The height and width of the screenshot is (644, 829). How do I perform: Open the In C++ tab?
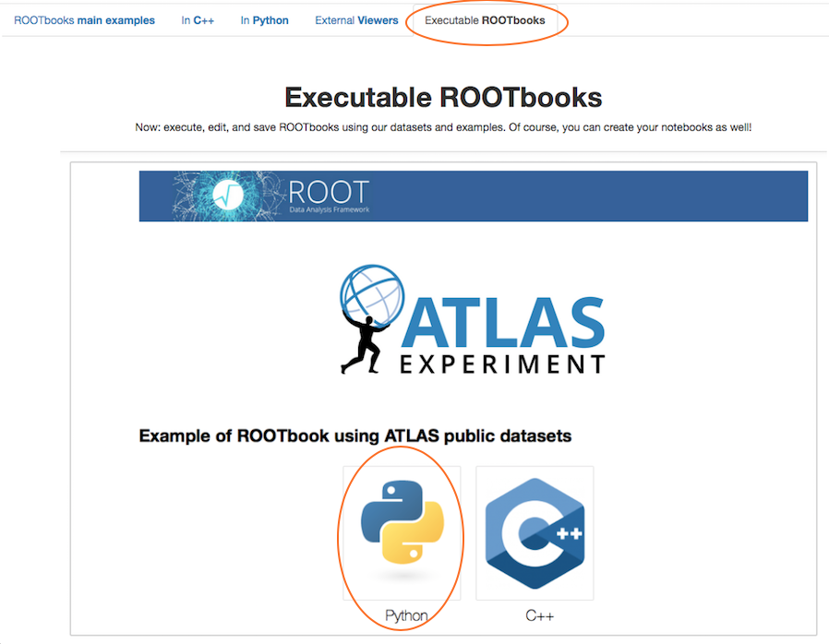coord(198,20)
